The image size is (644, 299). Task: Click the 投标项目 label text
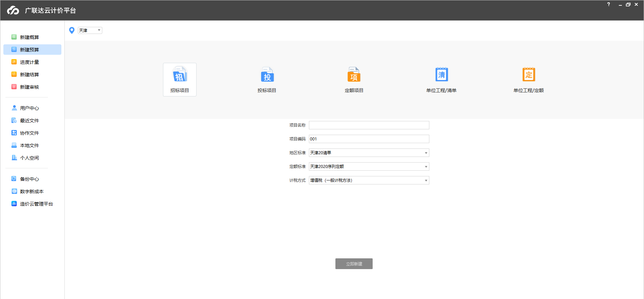[267, 90]
